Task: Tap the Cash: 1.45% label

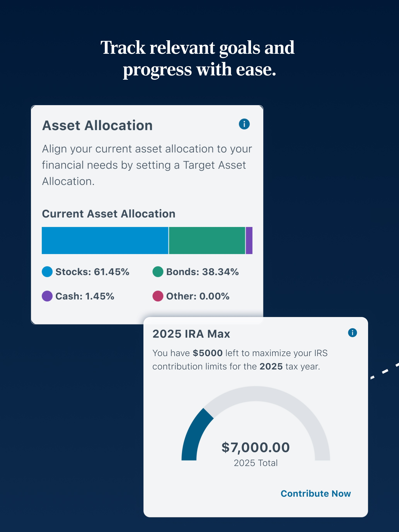Action: tap(85, 296)
